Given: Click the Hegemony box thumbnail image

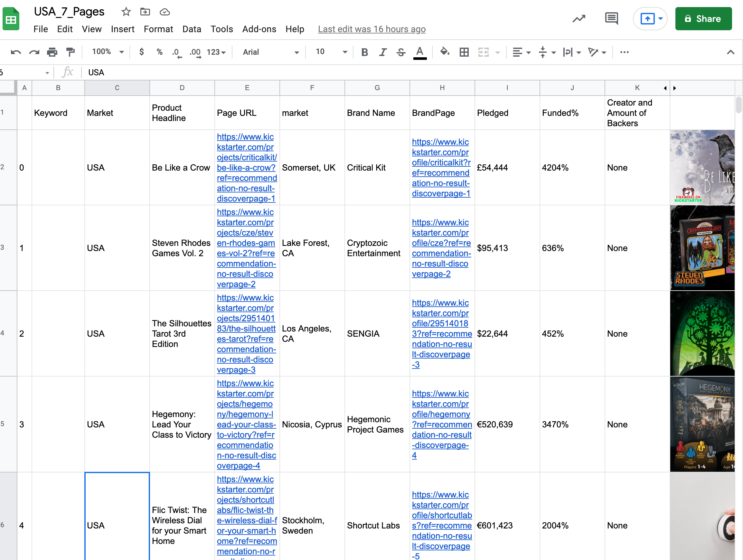Looking at the screenshot, I should 702,424.
